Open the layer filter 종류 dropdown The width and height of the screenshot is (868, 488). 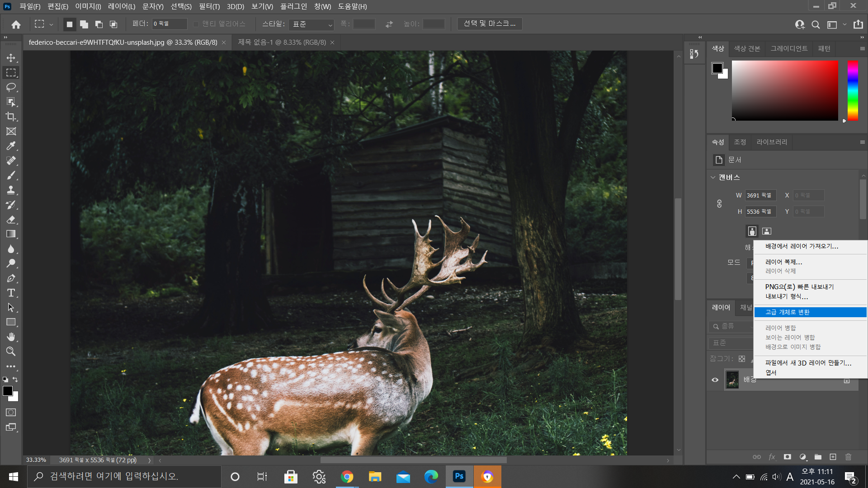coord(731,326)
